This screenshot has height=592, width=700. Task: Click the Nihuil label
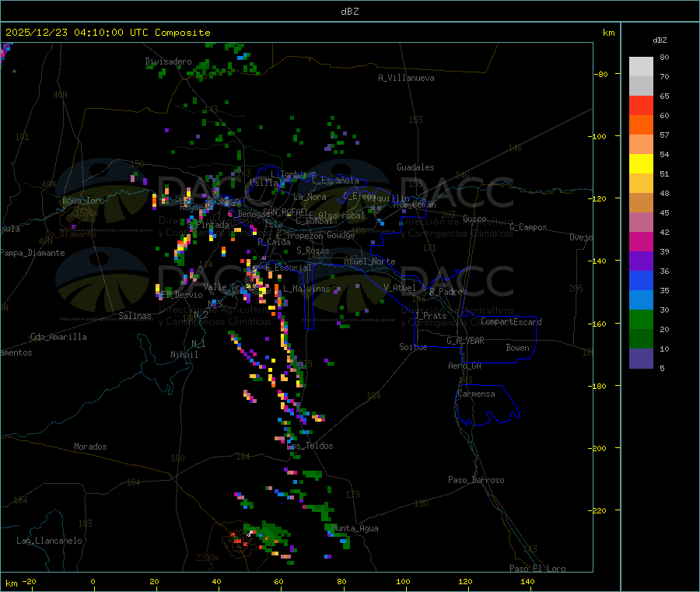(x=184, y=355)
